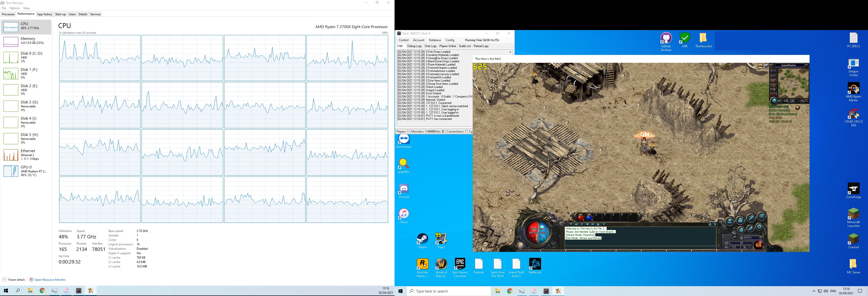
Task: Open the inventory bag icon in game
Action: [x=740, y=220]
